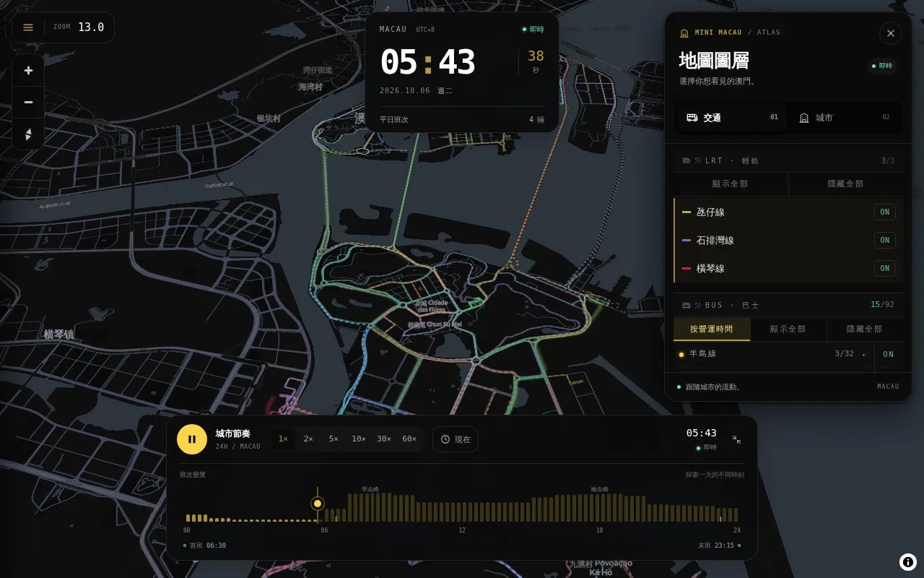This screenshot has height=578, width=924.
Task: Set playback speed to 10×
Action: coord(359,439)
